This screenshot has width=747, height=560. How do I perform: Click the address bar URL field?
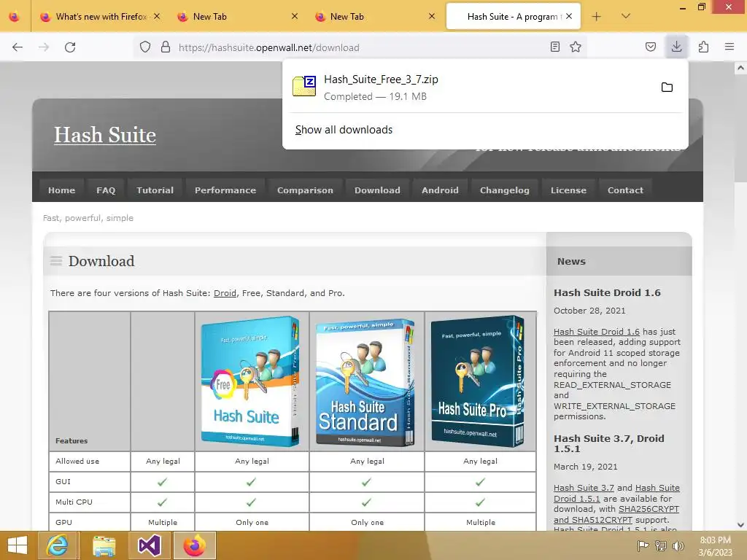(360, 47)
